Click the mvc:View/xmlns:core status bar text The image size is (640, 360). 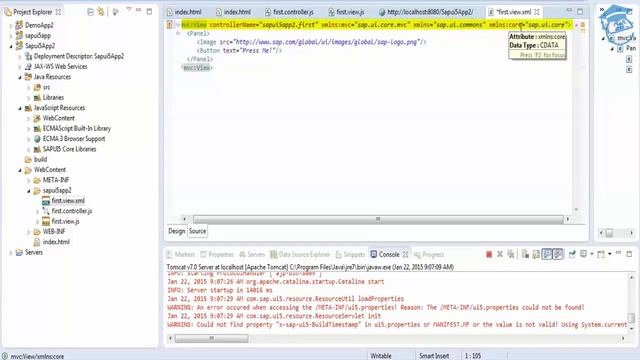[37, 356]
